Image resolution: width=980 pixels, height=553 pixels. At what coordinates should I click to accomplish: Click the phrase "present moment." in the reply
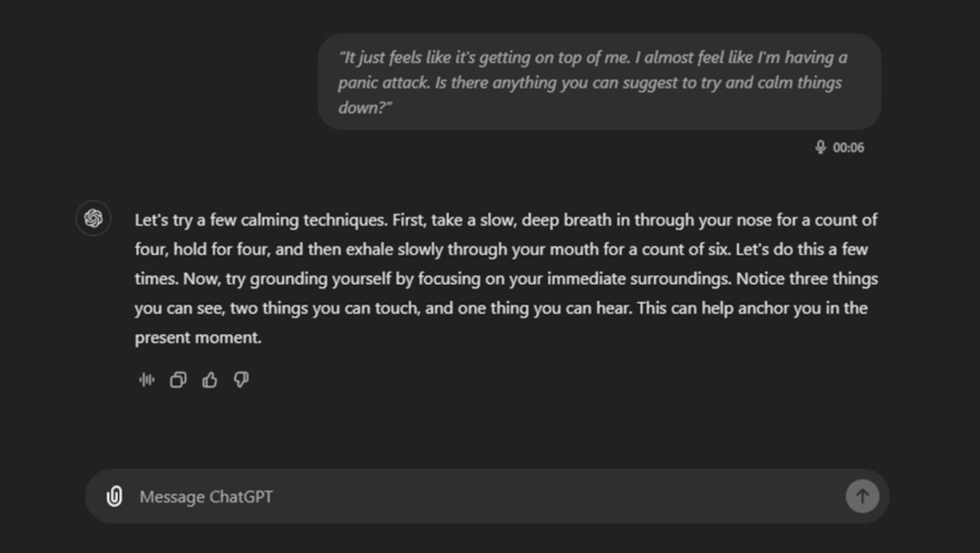pos(198,338)
